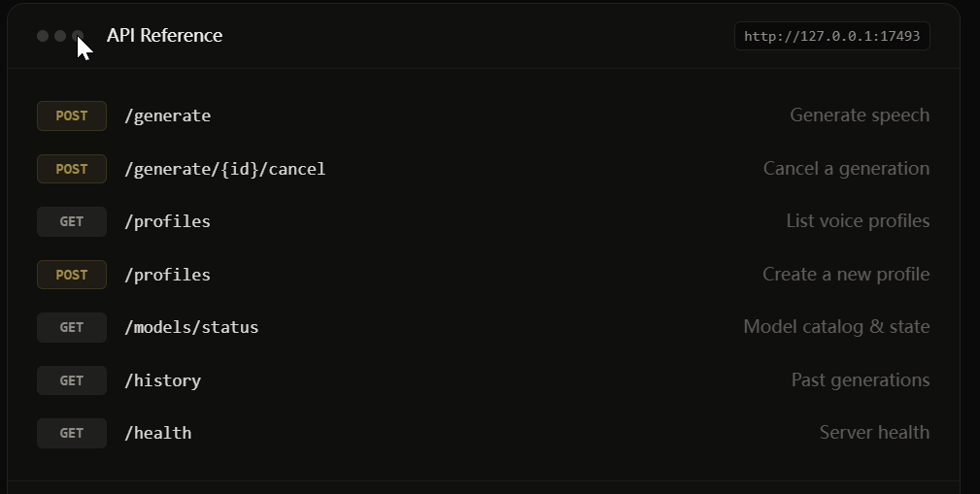
Task: Click the GET badge beside /health
Action: point(71,433)
